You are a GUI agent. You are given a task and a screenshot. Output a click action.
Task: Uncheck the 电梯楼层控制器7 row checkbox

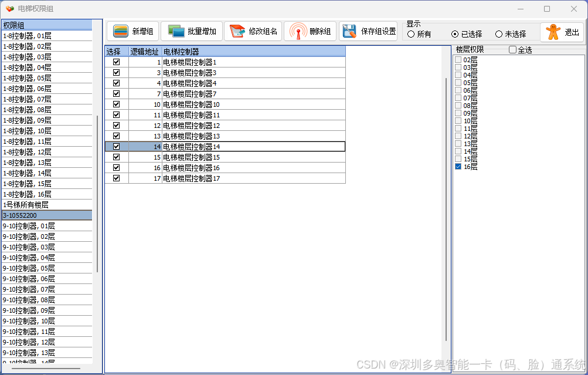coord(116,93)
